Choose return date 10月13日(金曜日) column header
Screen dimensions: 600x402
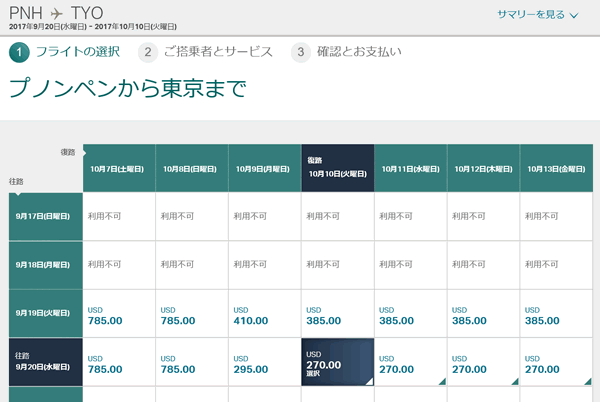[x=556, y=168]
